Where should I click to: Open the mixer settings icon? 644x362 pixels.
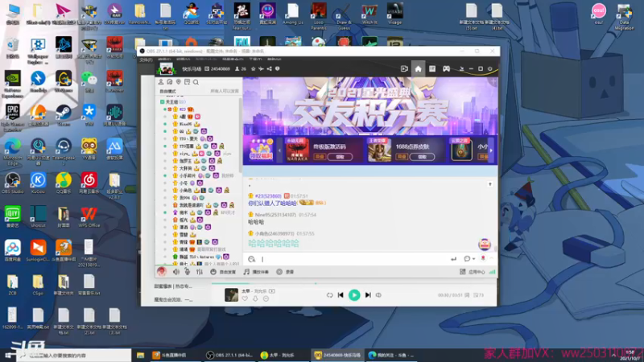(200, 272)
